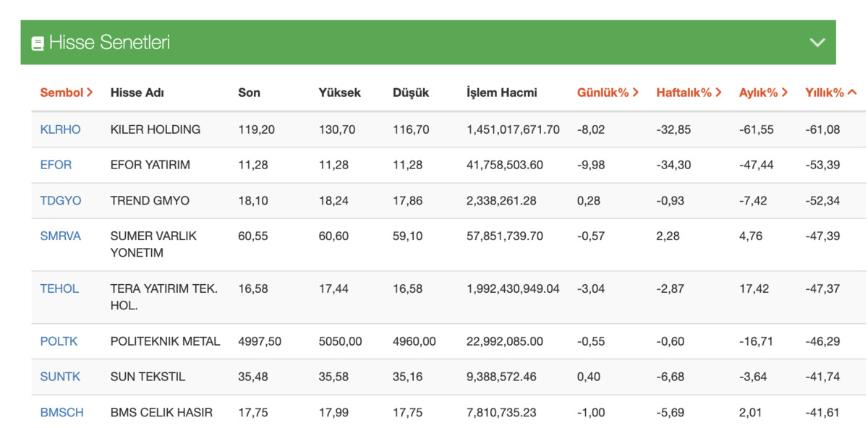Screen dimensions: 868x428
Task: Click SMRVA volume 57,851,739.70
Action: pyautogui.click(x=505, y=236)
